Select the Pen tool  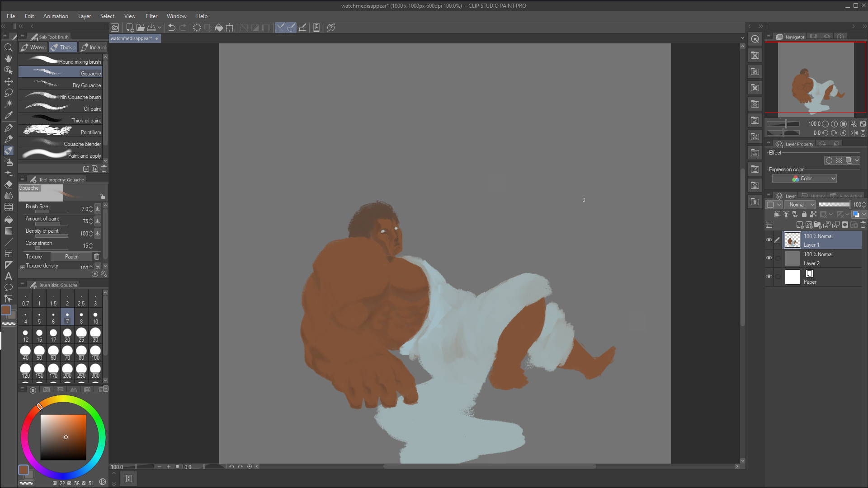coord(8,128)
